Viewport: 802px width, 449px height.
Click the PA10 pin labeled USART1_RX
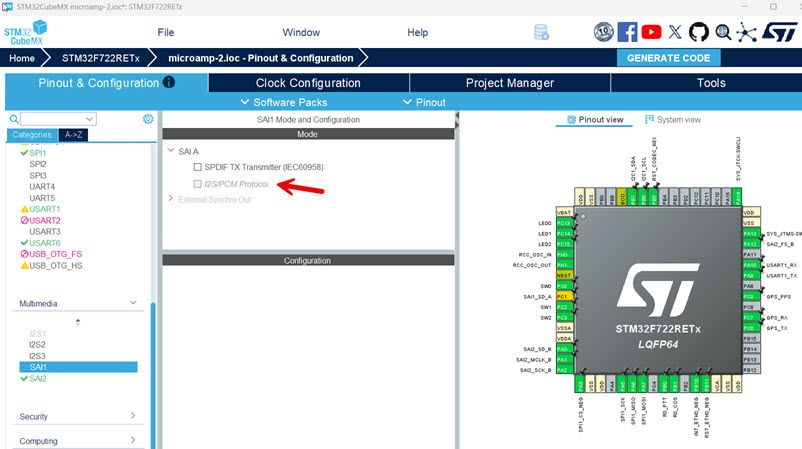(x=751, y=265)
